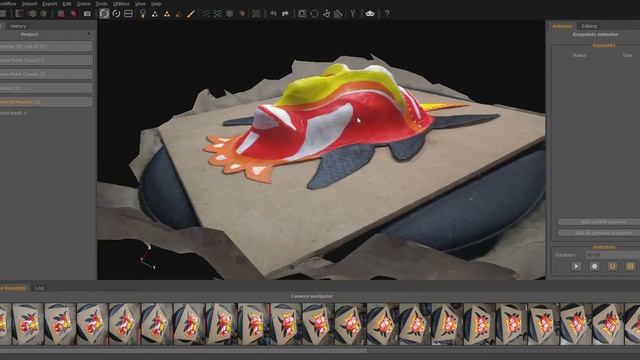Select the last fully visible camera thumbnail
Viewport: 640px width, 360px height.
tap(608, 324)
